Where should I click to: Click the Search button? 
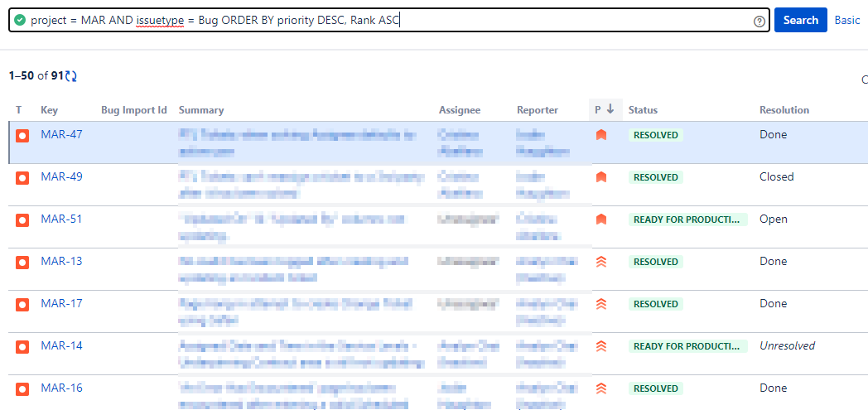[x=800, y=20]
